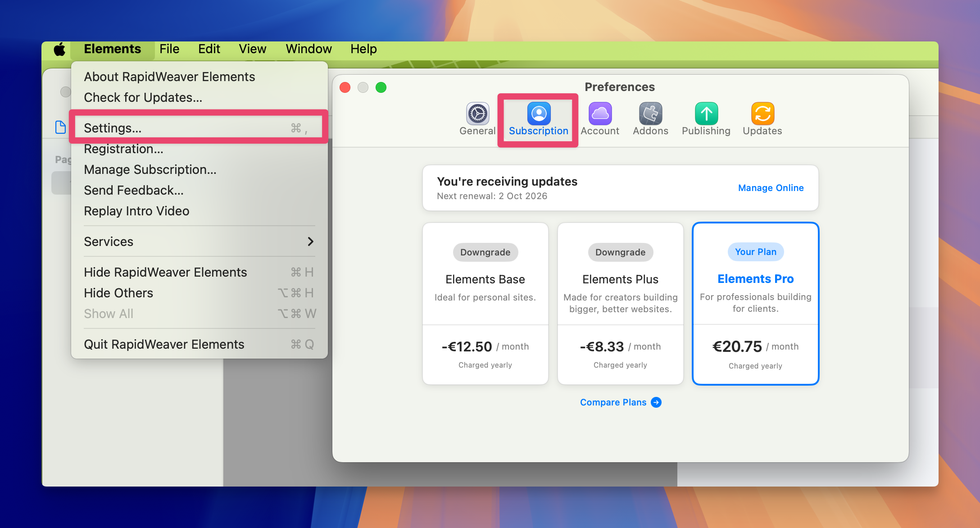Screen dimensions: 980x528
Task: Choose Quit RapidWeaver Elements
Action: (164, 344)
